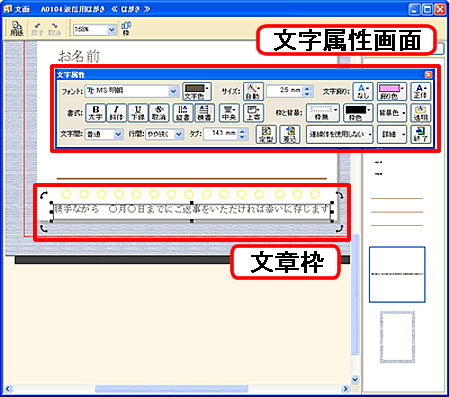Viewport: 450px width, 397px height.
Task: Click the horizontal scrollbar thumb
Action: [172, 389]
